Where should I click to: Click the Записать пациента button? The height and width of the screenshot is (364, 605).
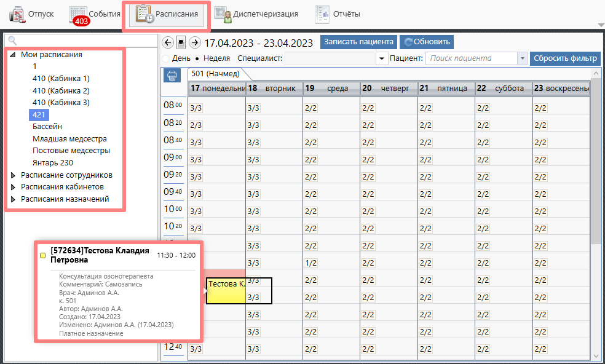(x=358, y=42)
